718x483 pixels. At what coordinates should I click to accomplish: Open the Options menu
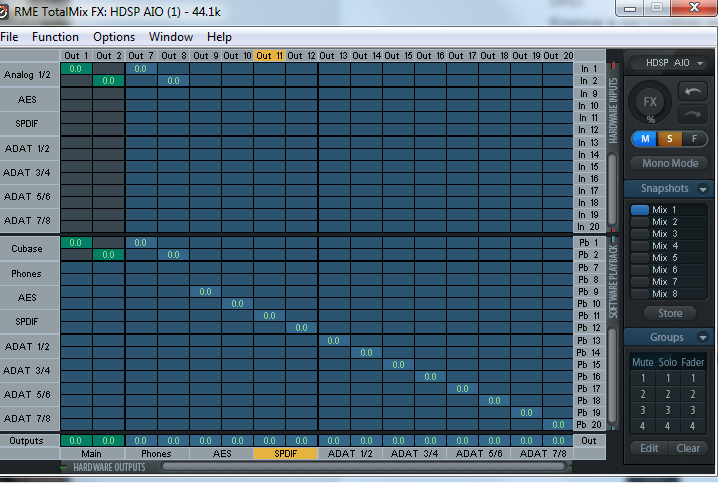pyautogui.click(x=114, y=37)
